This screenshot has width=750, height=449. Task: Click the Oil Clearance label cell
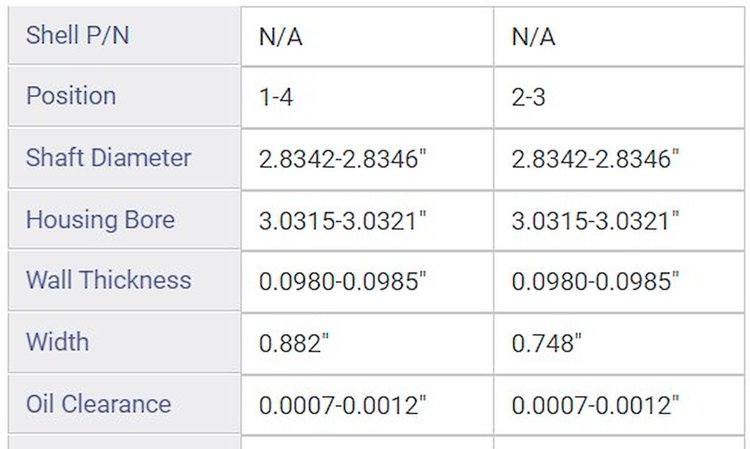[124, 405]
